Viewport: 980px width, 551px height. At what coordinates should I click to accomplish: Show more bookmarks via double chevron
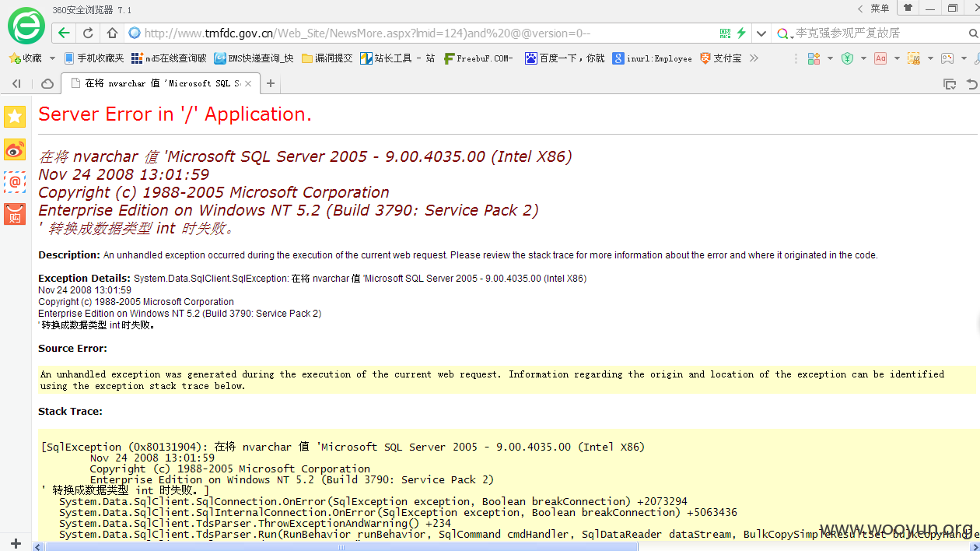click(754, 58)
